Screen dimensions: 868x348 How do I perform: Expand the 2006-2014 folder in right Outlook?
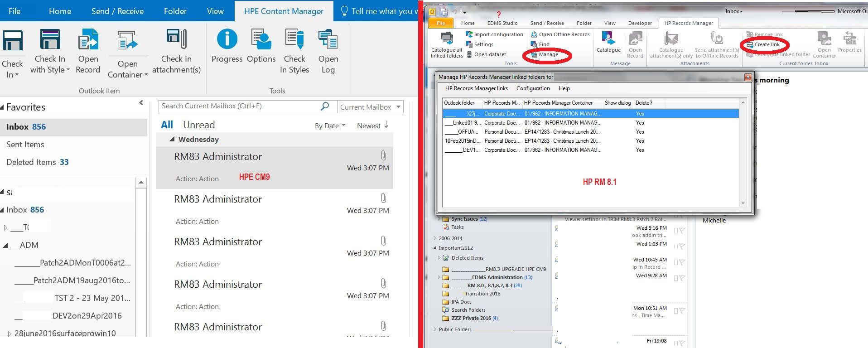point(435,238)
